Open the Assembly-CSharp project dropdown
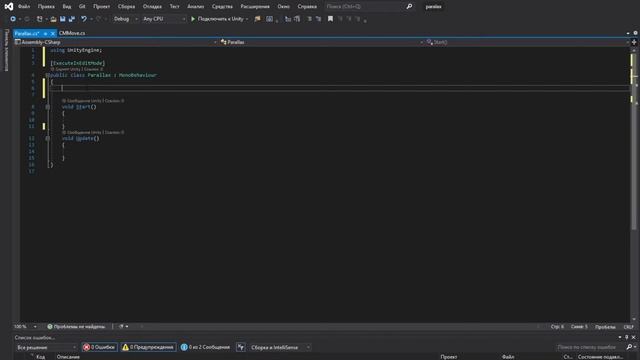This screenshot has width=640, height=360. click(116, 42)
